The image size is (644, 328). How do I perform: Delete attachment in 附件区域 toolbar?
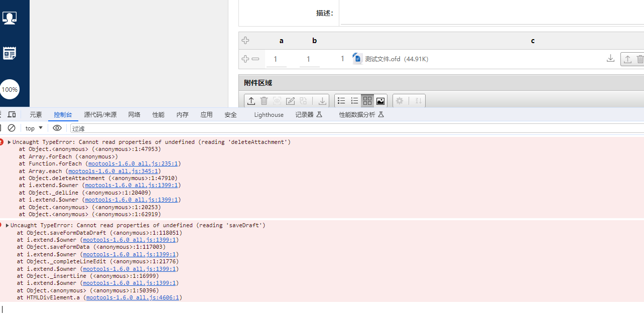264,101
